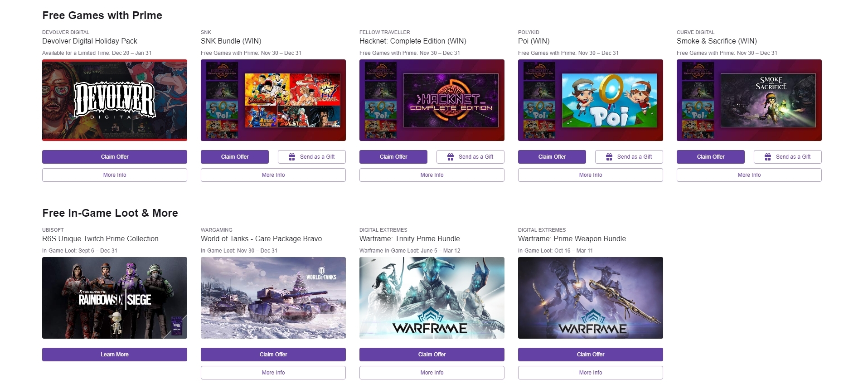Click gift icon for SNK Bundle
Screen dimensions: 868x384
pos(292,157)
